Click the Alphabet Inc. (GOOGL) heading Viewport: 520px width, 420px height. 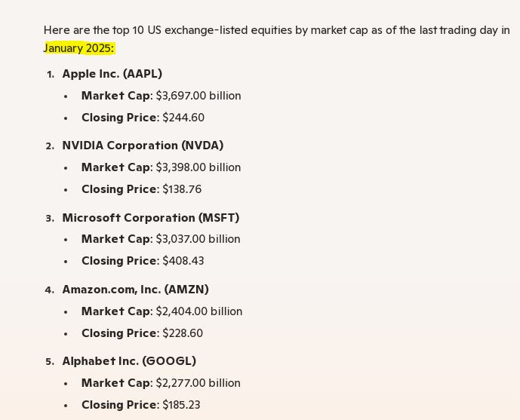(x=128, y=361)
